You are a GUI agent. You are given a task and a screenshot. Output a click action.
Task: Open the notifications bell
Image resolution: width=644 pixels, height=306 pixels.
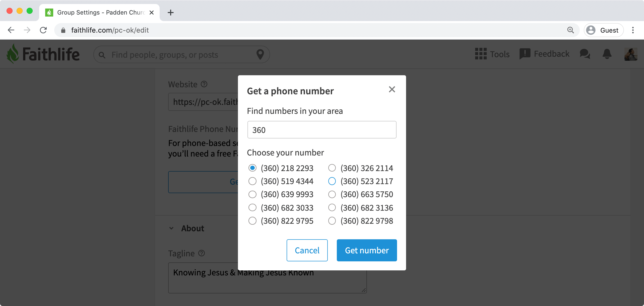pyautogui.click(x=607, y=54)
